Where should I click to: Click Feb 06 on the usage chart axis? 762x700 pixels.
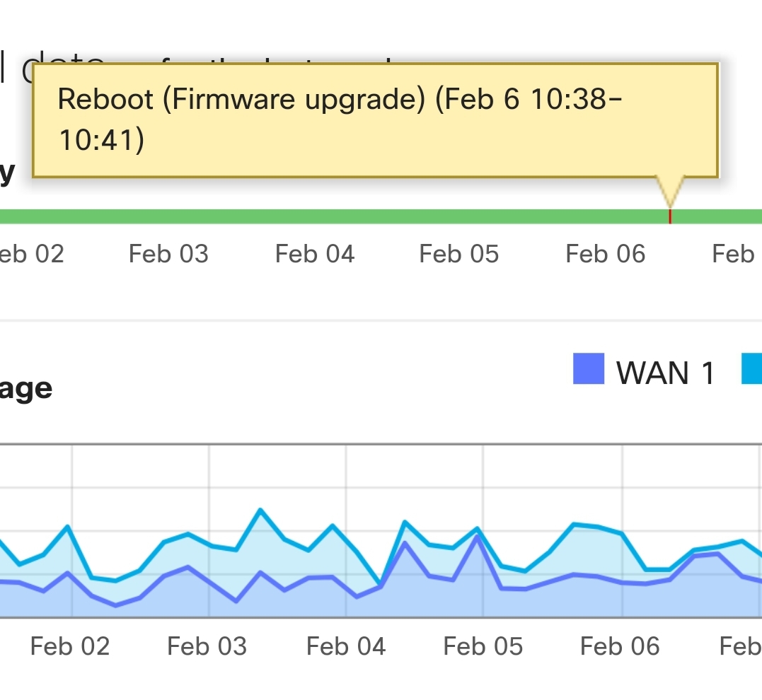click(619, 646)
